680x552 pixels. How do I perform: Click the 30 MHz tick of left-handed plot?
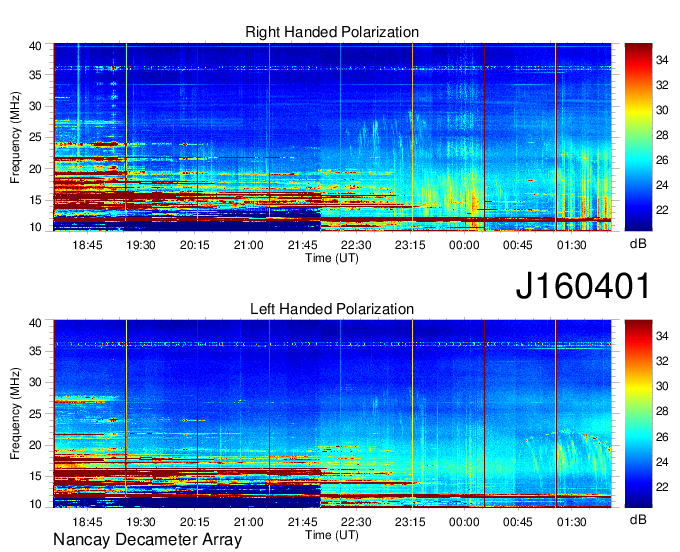[x=35, y=382]
